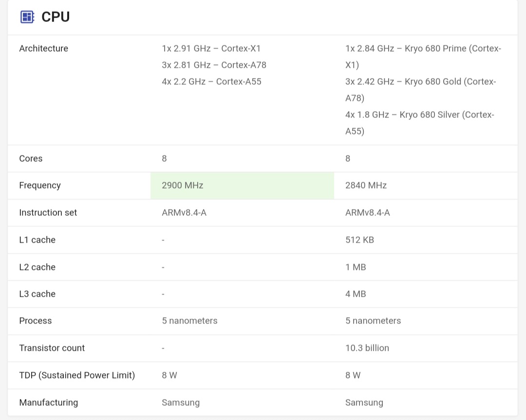The width and height of the screenshot is (526, 420).
Task: Select the Transistor count label
Action: point(52,348)
